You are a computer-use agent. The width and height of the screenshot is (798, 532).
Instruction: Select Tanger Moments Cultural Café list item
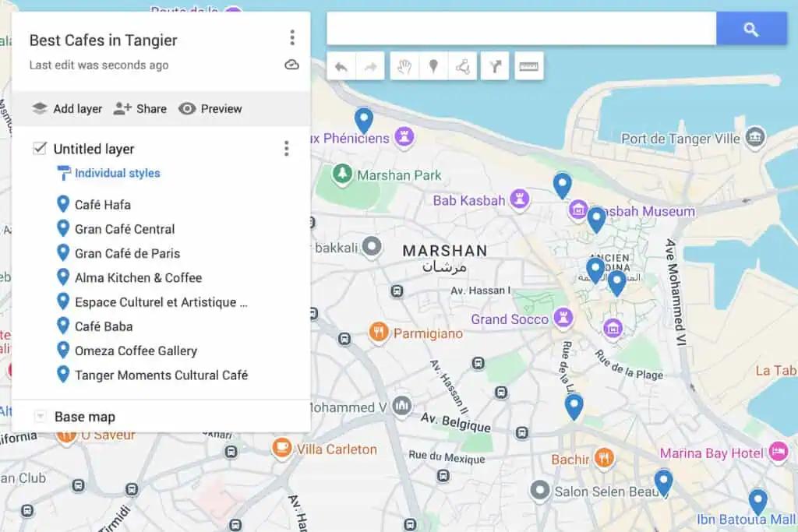161,375
